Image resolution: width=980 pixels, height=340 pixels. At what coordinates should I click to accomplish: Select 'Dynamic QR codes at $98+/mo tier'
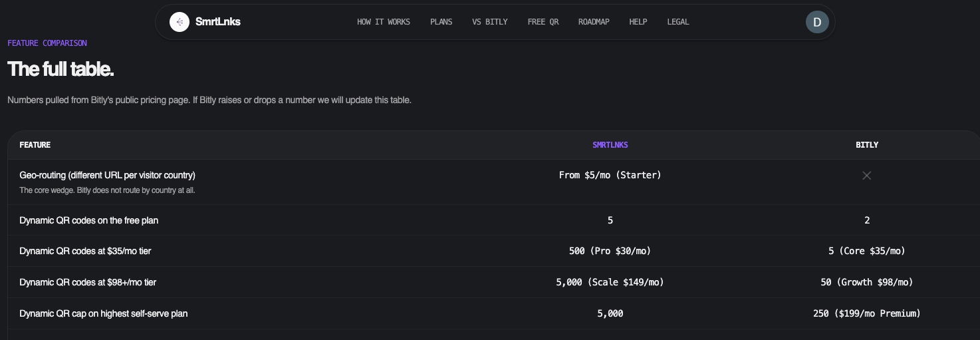click(88, 283)
